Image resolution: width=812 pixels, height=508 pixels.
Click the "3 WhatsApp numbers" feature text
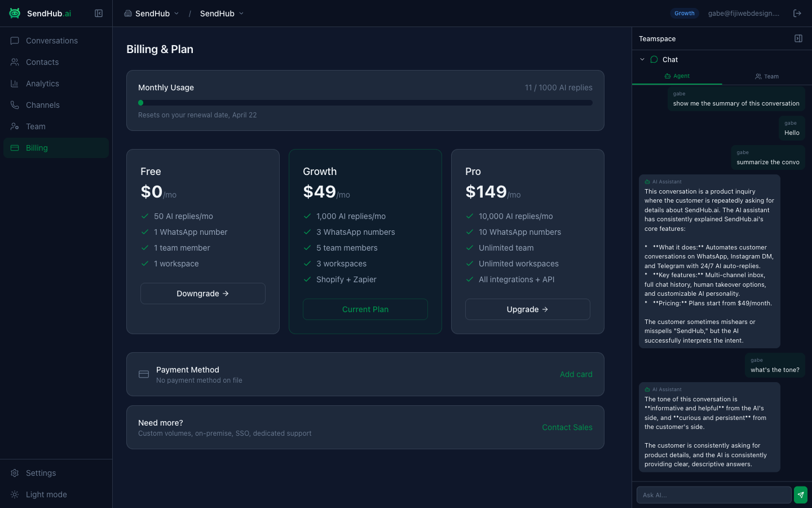(356, 232)
